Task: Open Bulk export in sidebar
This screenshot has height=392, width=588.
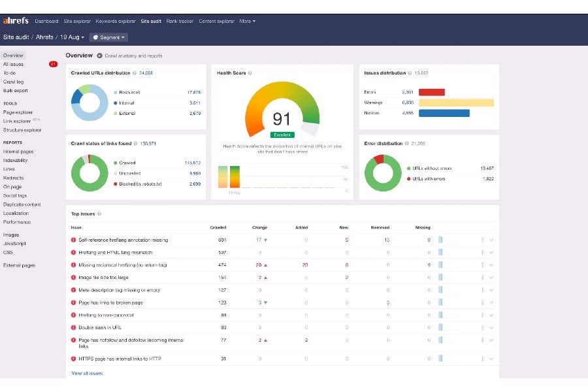Action: pyautogui.click(x=16, y=90)
